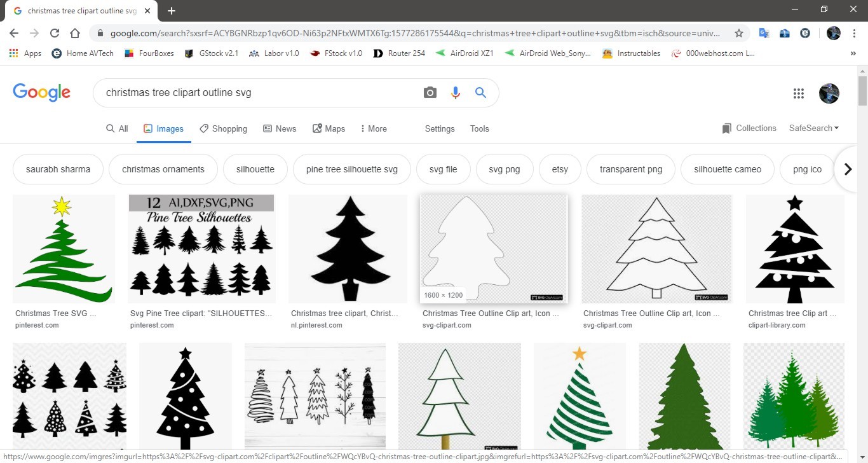Switch to the News tab
Viewport: 868px width, 463px height.
tap(280, 128)
